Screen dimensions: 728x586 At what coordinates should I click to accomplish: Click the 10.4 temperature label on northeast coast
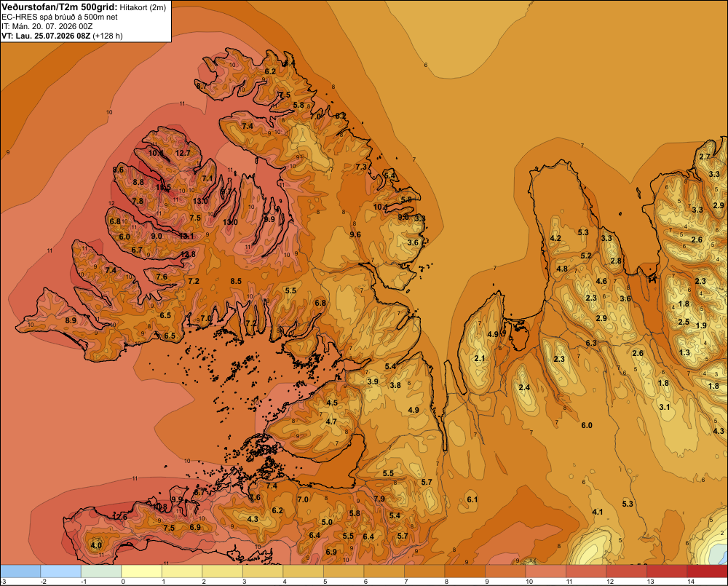point(380,207)
